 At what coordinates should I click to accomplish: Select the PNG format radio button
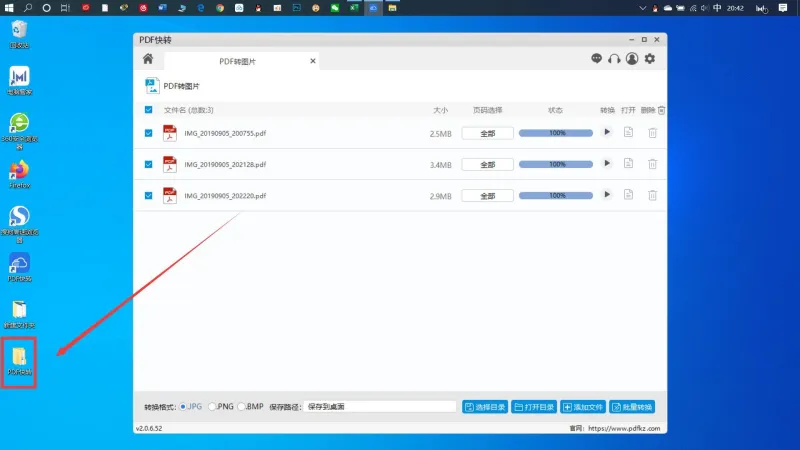pos(212,407)
